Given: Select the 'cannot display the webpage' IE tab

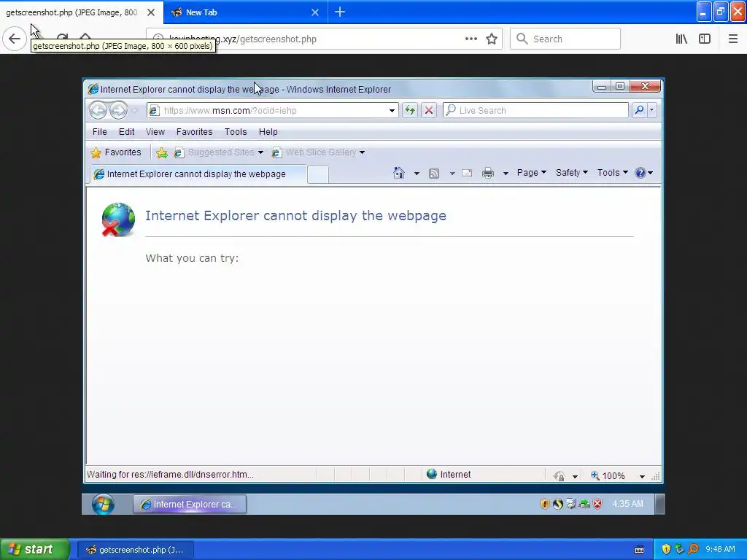Looking at the screenshot, I should click(x=198, y=174).
